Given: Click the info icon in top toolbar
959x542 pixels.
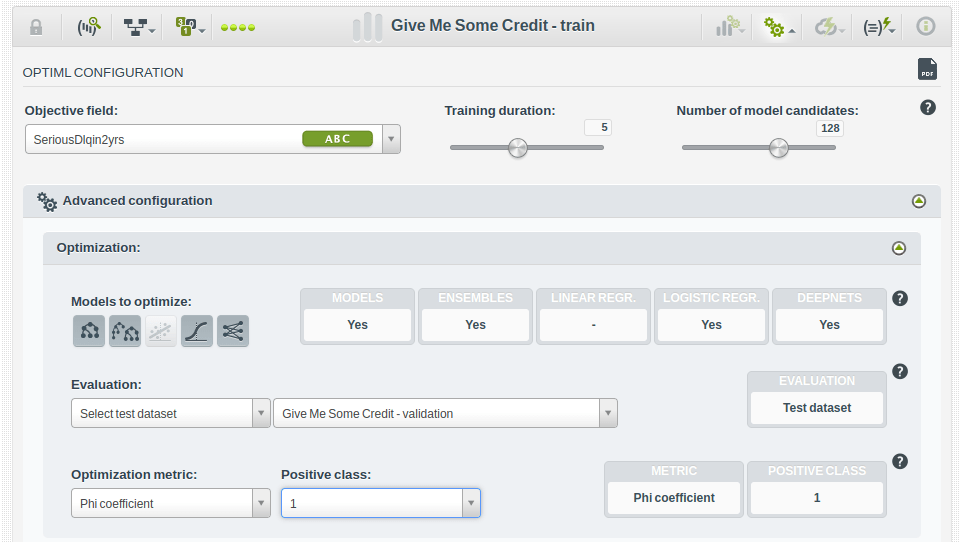Looking at the screenshot, I should (926, 27).
